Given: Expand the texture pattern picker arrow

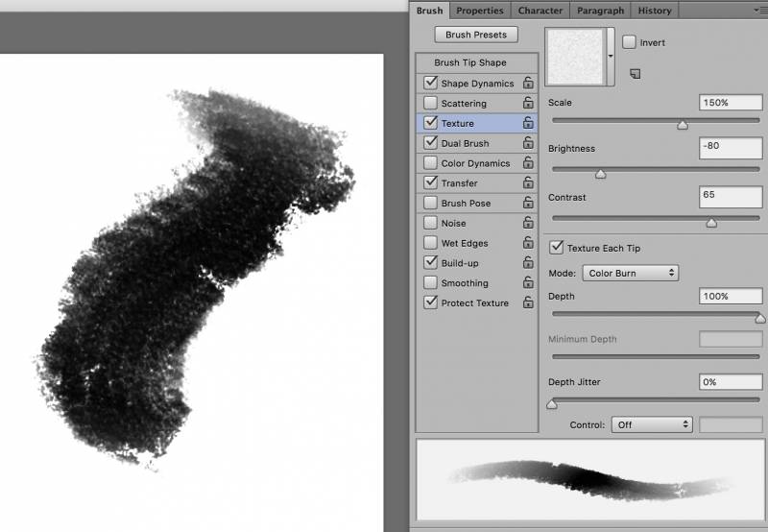Looking at the screenshot, I should pos(612,57).
